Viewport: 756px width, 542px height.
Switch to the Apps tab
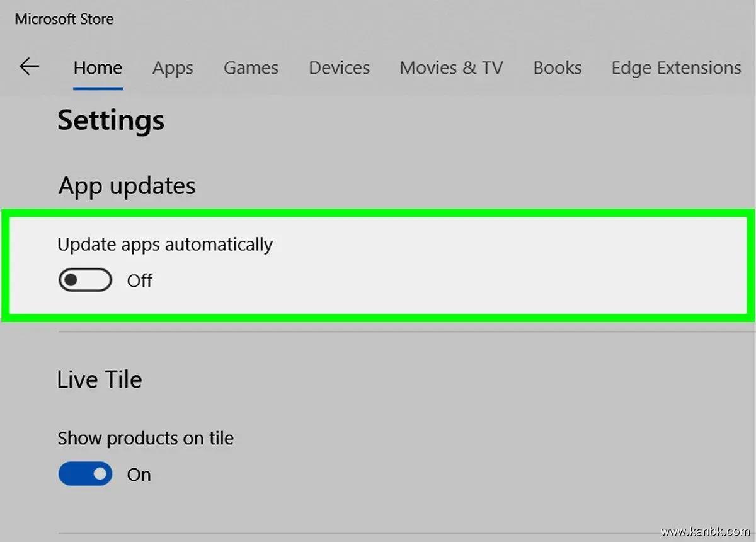click(x=173, y=68)
